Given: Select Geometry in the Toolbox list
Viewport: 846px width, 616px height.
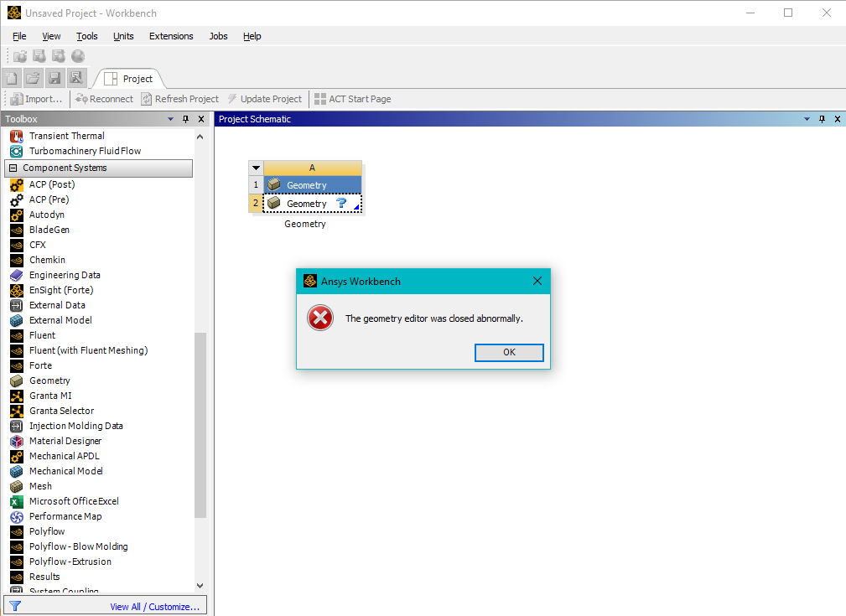Looking at the screenshot, I should click(x=49, y=380).
